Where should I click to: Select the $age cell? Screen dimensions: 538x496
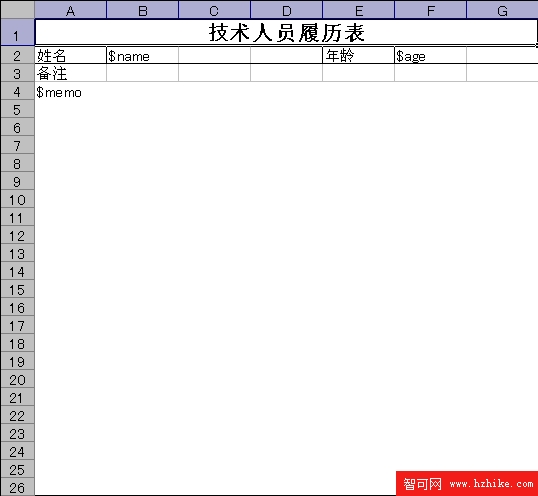pos(431,55)
